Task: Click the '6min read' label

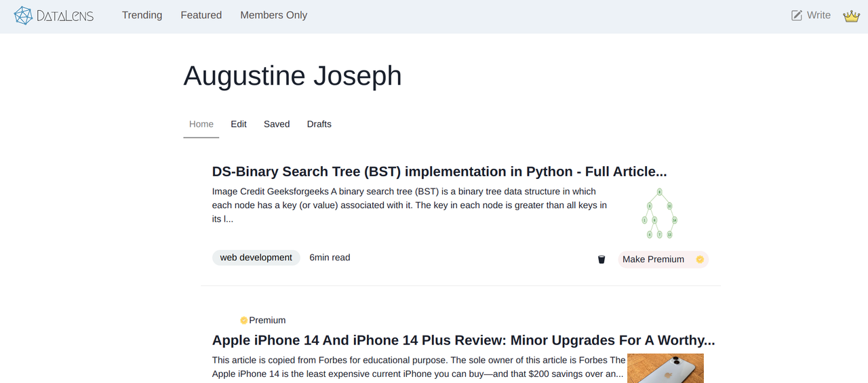Action: tap(330, 258)
